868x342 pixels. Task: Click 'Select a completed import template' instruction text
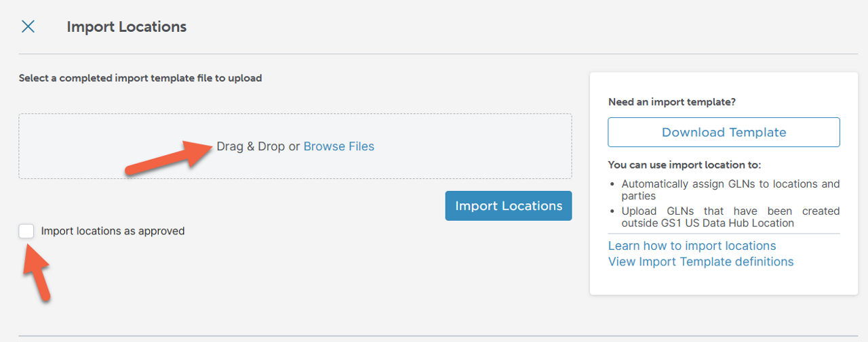click(x=140, y=78)
